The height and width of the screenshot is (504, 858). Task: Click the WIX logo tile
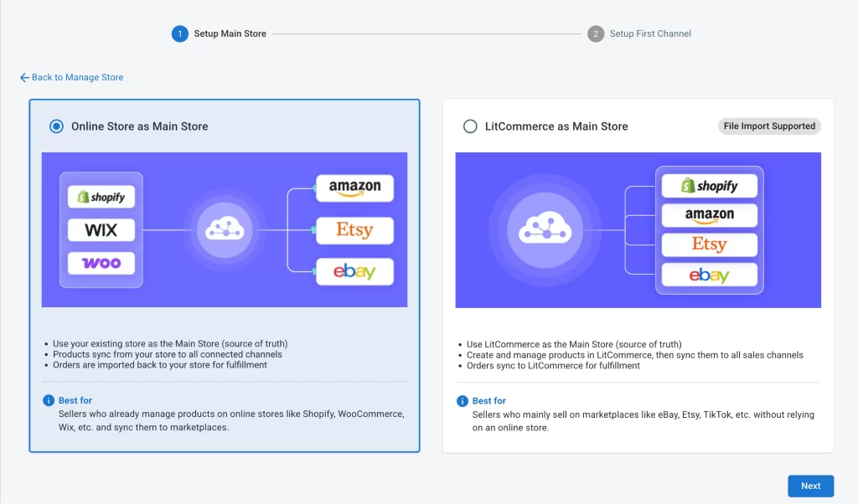click(101, 230)
